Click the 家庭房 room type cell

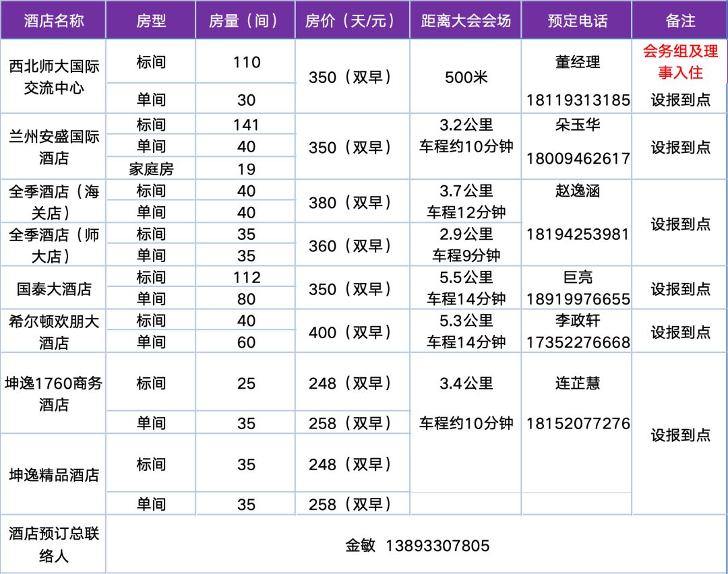click(151, 169)
